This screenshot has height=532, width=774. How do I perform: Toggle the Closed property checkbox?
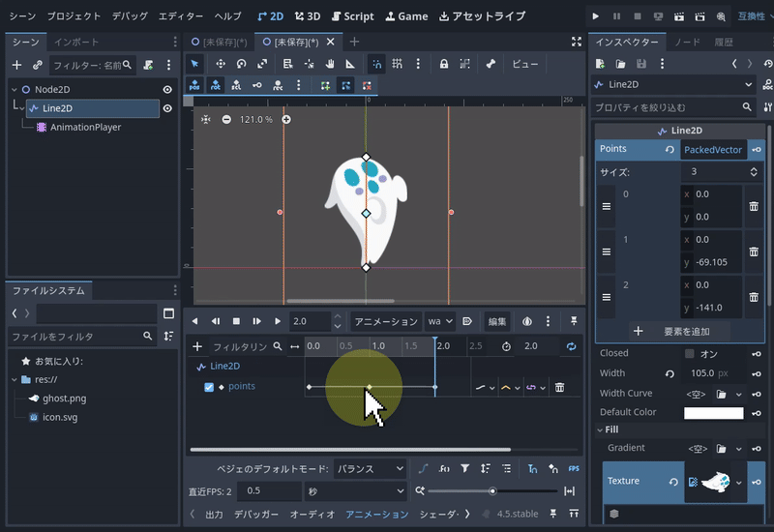pyautogui.click(x=690, y=353)
